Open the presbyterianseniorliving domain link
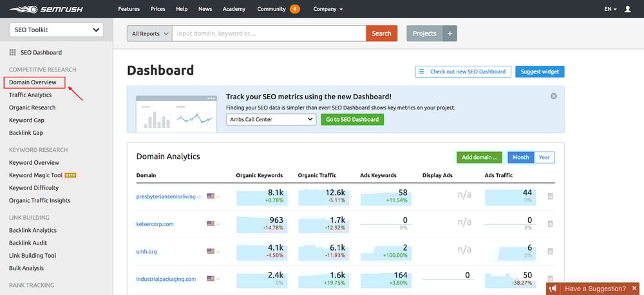Image resolution: width=644 pixels, height=295 pixels. (170, 197)
